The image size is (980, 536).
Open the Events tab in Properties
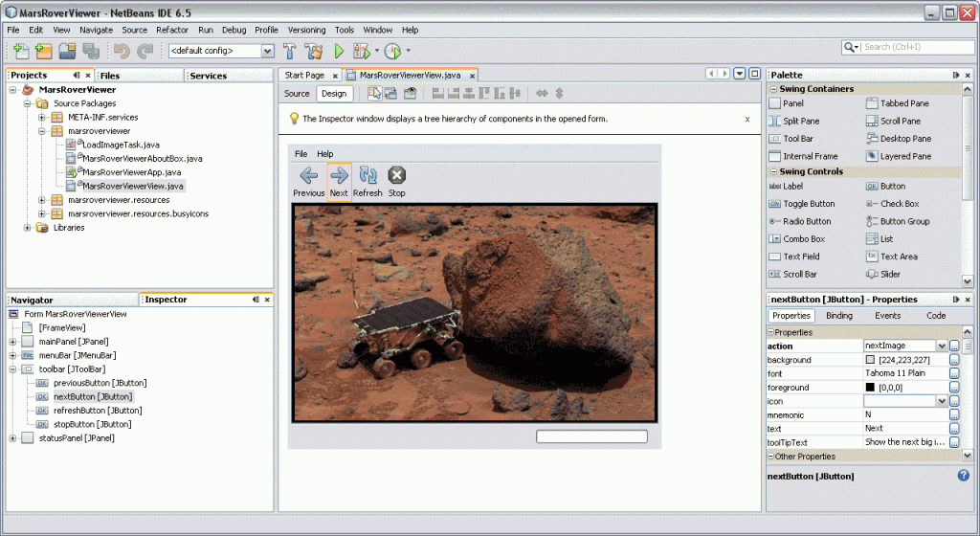(887, 316)
